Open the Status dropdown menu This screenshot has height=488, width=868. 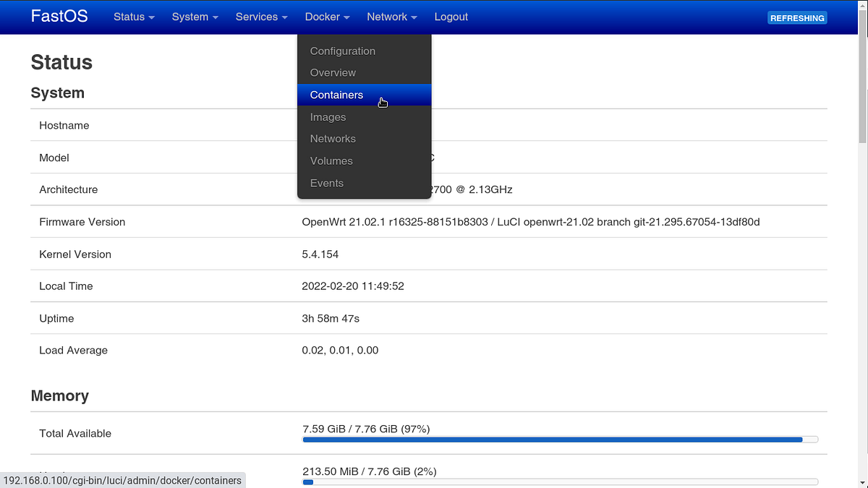point(134,17)
